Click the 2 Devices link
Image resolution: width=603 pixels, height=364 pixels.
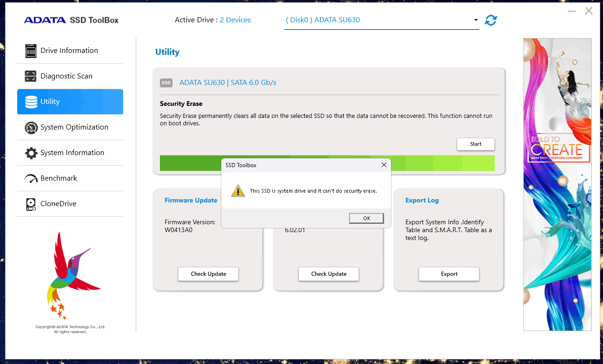235,20
